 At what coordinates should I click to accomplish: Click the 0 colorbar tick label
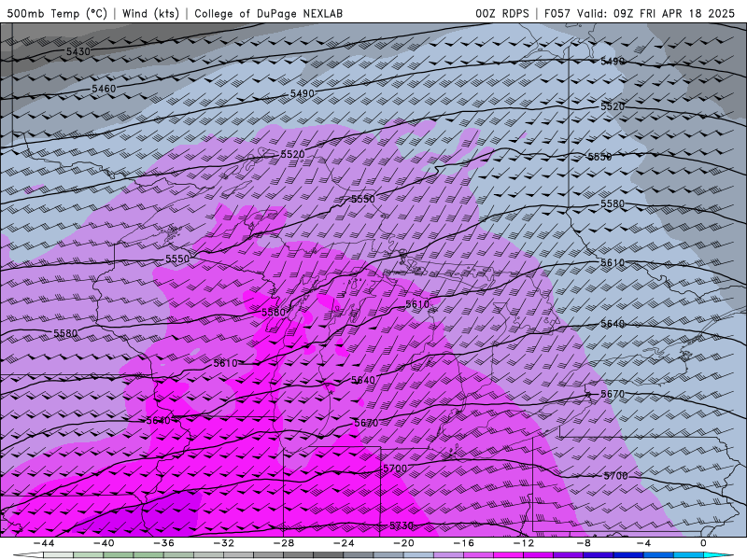704,543
